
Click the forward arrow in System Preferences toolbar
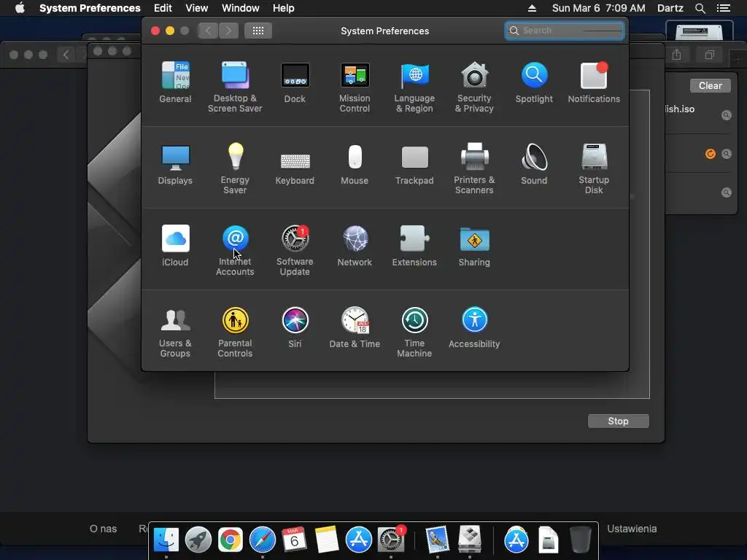click(x=228, y=31)
